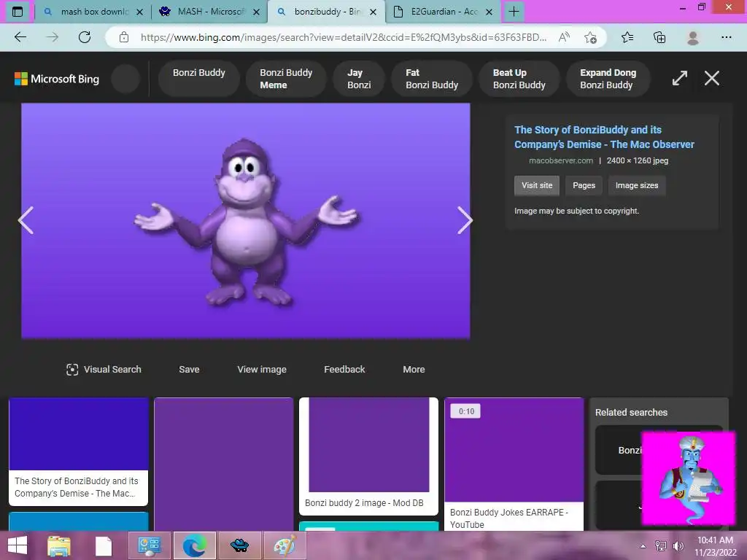The height and width of the screenshot is (560, 747).
Task: Open the Favorites list
Action: [x=627, y=37]
